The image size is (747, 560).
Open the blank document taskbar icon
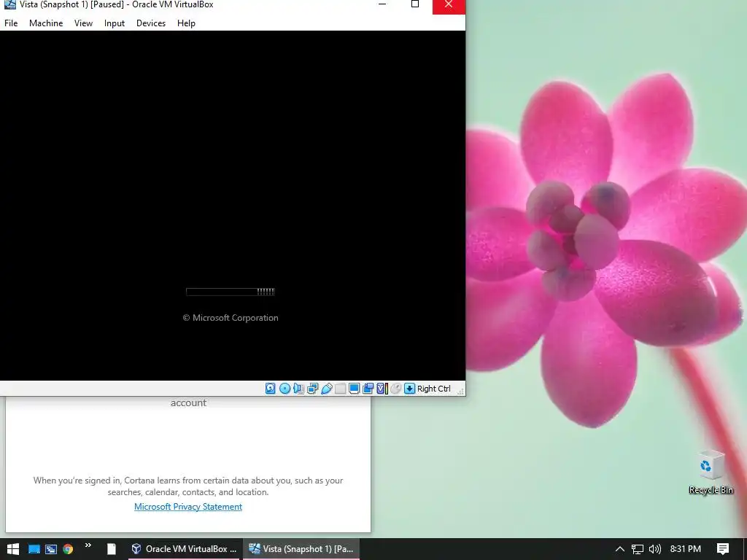112,549
